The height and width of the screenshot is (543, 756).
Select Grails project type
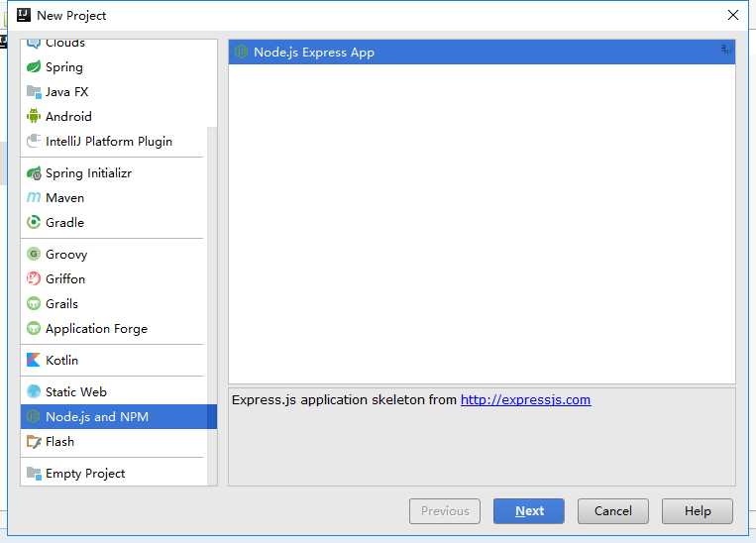[x=114, y=304]
